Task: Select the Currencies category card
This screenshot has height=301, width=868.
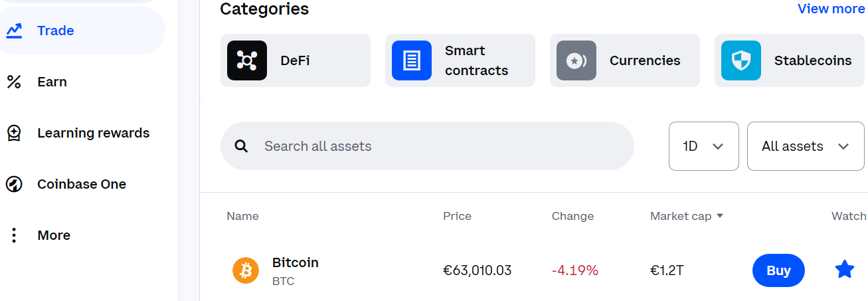Action: click(624, 60)
